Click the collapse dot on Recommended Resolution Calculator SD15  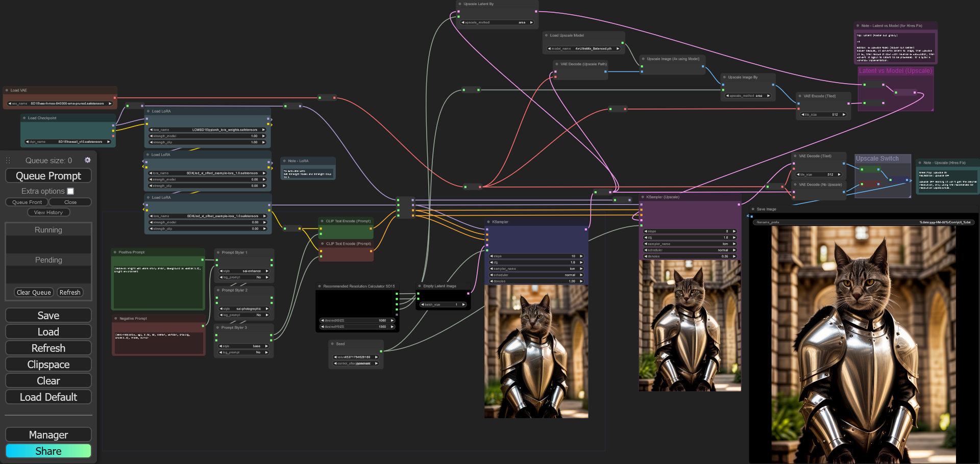pos(320,286)
